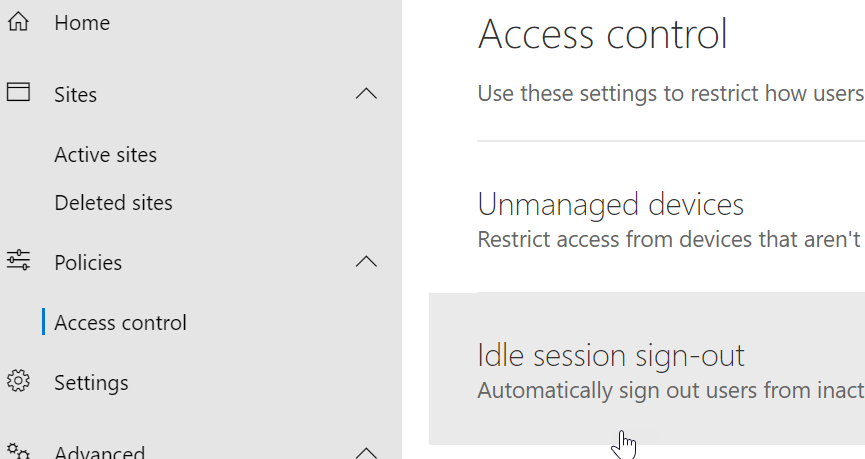Select the Policies navigation label
Viewport: 865px width, 459px height.
click(88, 263)
